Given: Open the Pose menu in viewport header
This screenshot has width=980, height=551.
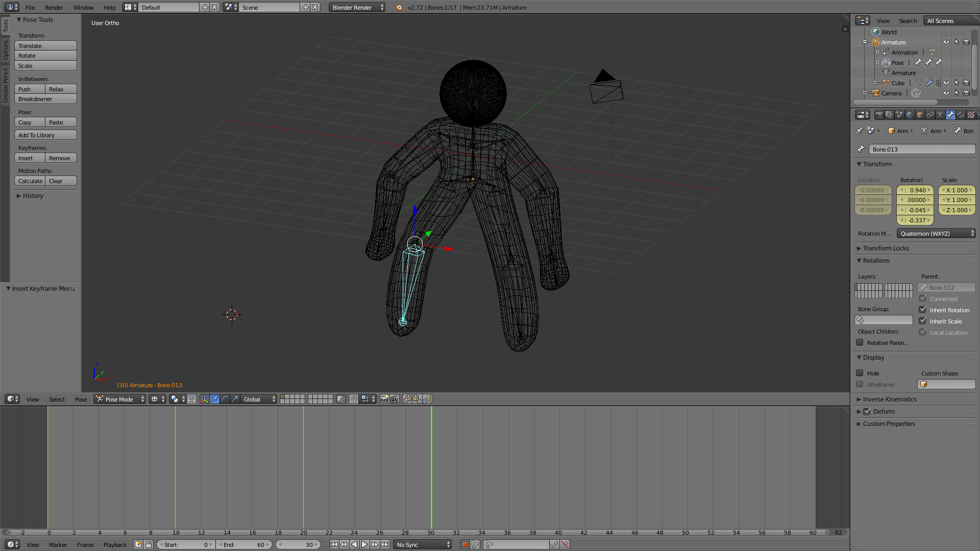Looking at the screenshot, I should (81, 399).
